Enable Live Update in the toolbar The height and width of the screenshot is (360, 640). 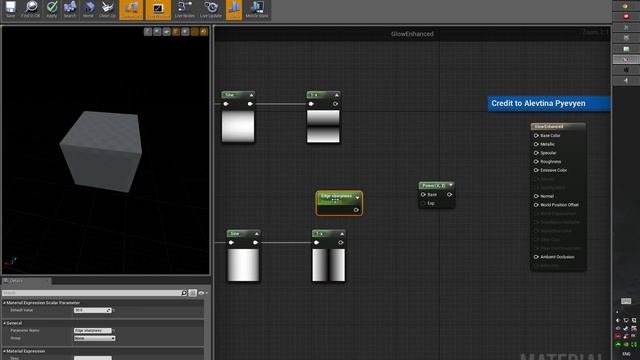[x=211, y=9]
